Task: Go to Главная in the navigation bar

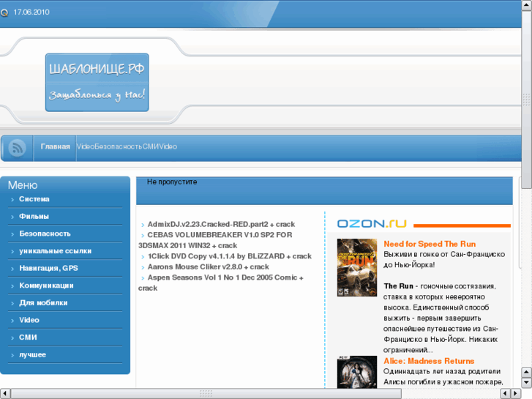Action: [x=55, y=146]
